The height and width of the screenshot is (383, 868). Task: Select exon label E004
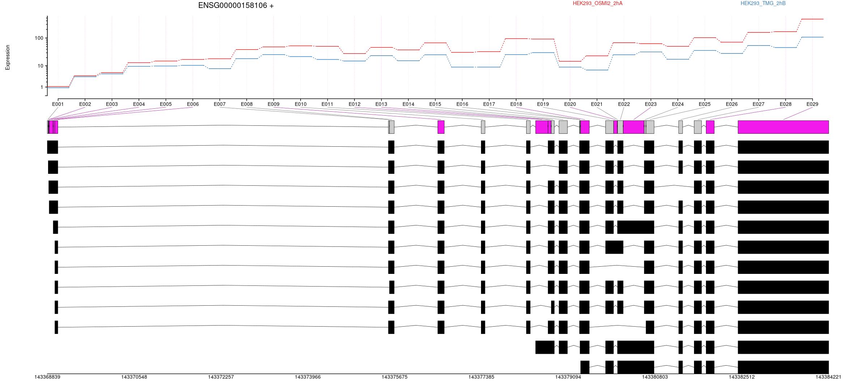click(x=139, y=104)
